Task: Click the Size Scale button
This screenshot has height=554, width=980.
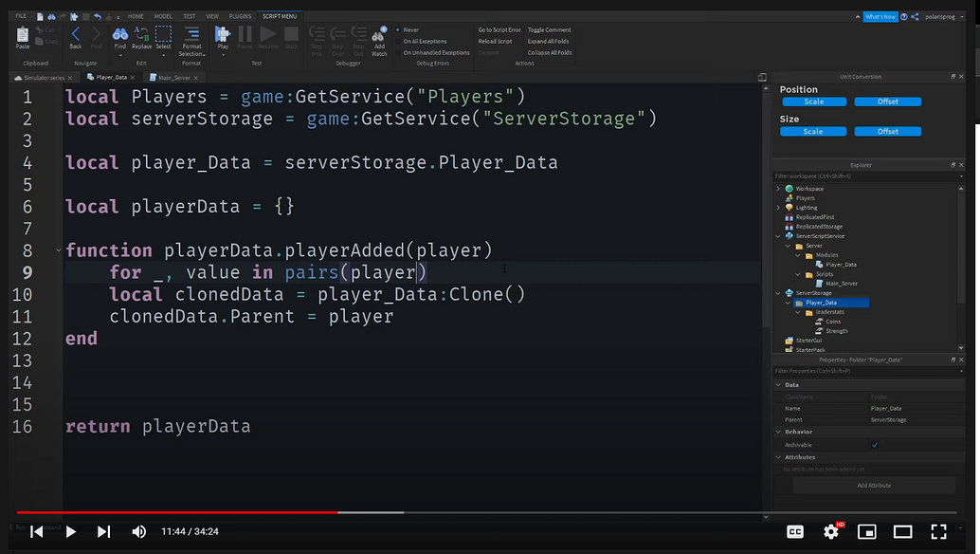Action: point(813,131)
